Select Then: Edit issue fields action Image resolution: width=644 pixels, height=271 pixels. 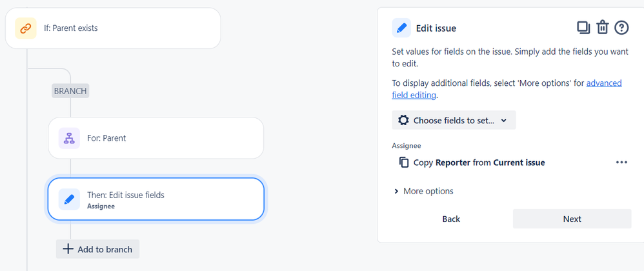pos(156,199)
